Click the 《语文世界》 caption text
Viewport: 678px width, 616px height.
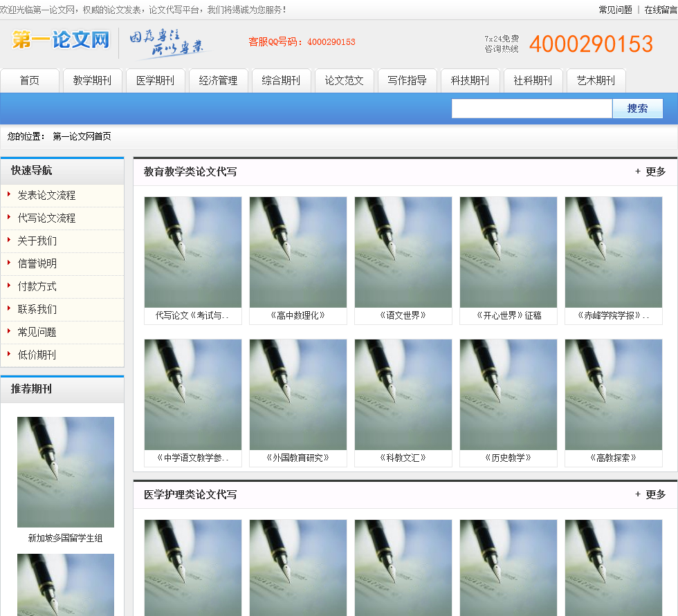pos(403,316)
